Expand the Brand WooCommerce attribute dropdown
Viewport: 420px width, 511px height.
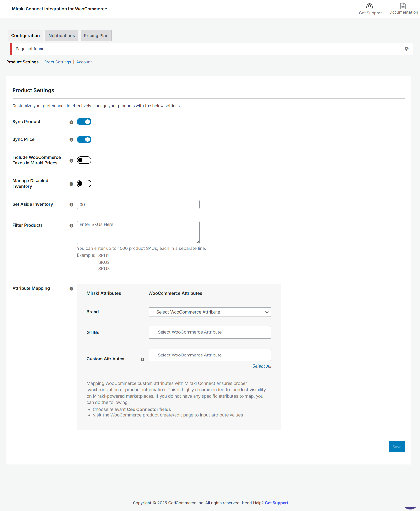(x=210, y=312)
